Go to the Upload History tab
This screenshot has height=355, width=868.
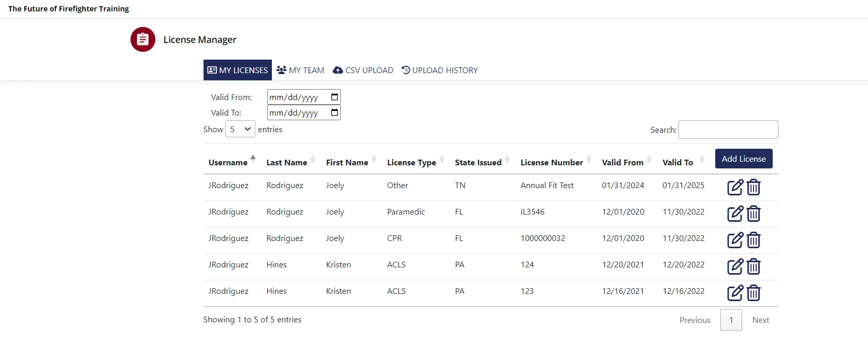coord(440,70)
